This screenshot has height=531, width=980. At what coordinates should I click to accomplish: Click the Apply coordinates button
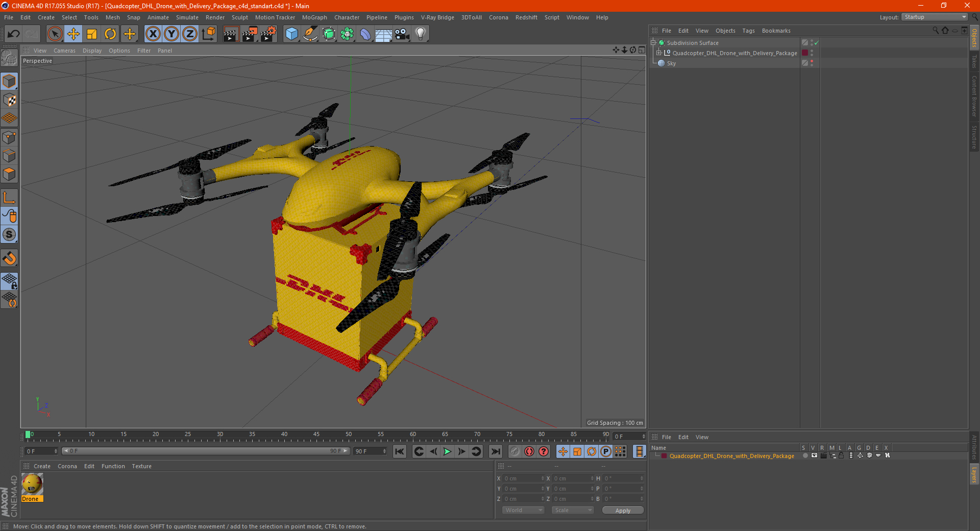click(623, 510)
